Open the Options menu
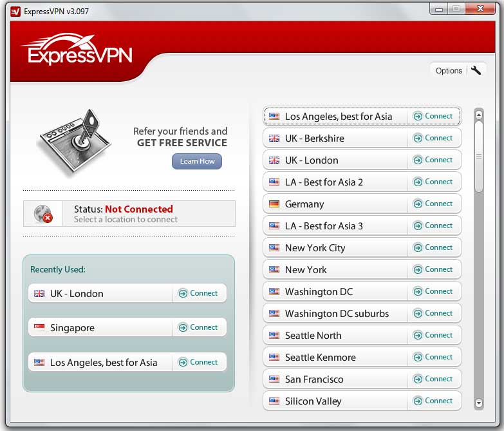The image size is (504, 431). point(449,71)
